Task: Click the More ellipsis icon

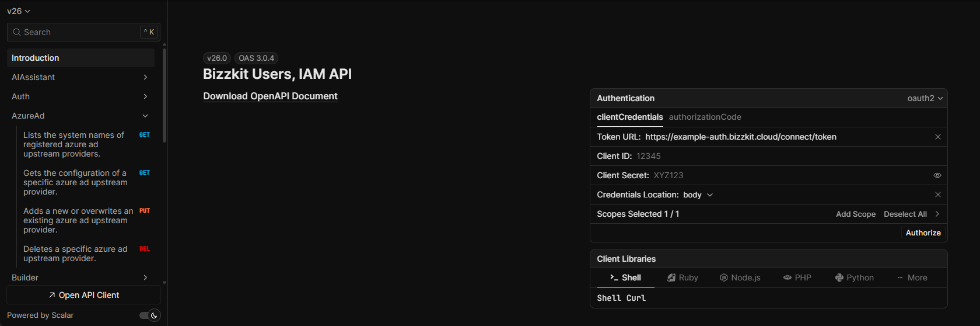Action: click(x=900, y=278)
